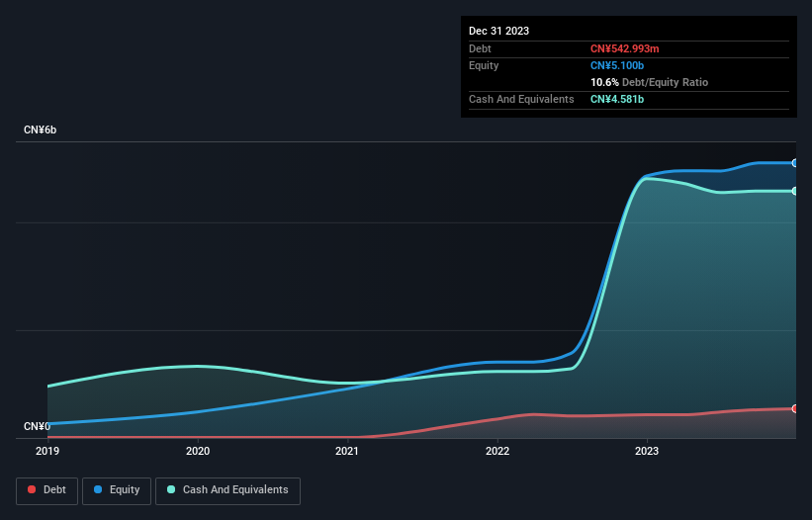Select the 2022 x-axis label
The height and width of the screenshot is (520, 812).
pyautogui.click(x=497, y=451)
